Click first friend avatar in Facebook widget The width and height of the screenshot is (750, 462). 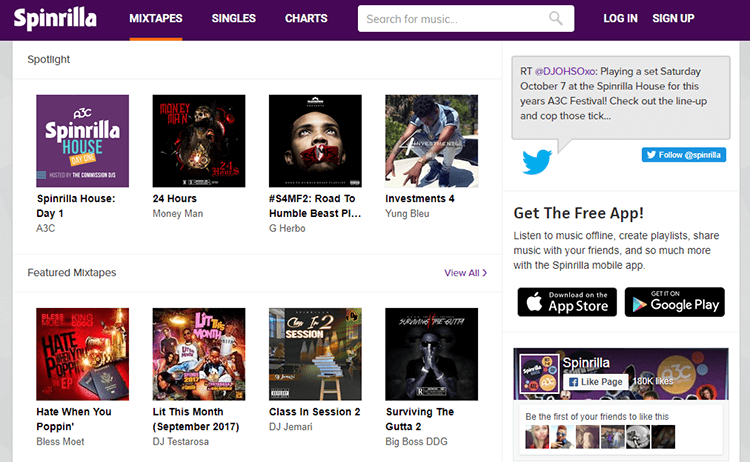point(537,437)
